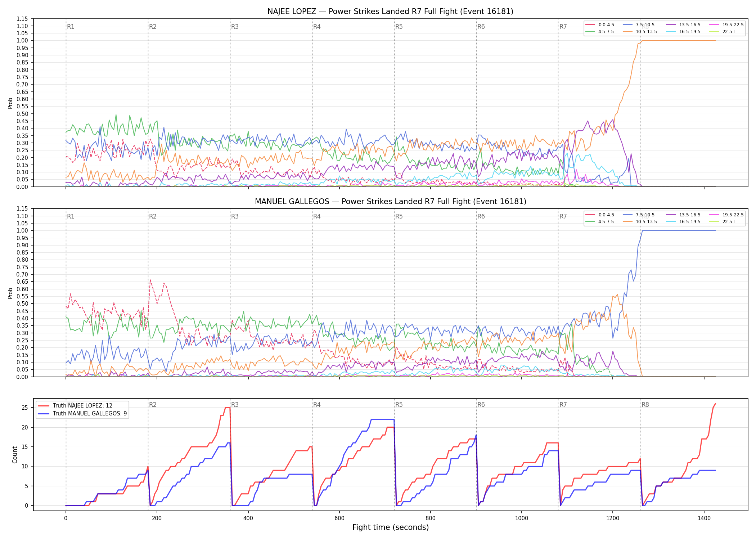This screenshot has width=756, height=540.
Task: Click the x-axis tick label '1000'
Action: click(522, 518)
